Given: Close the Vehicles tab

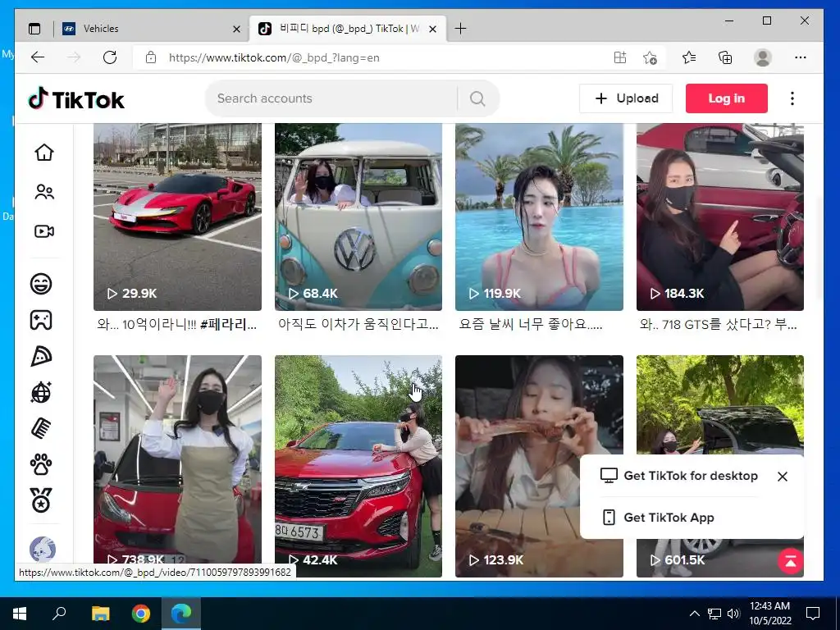Looking at the screenshot, I should click(236, 30).
